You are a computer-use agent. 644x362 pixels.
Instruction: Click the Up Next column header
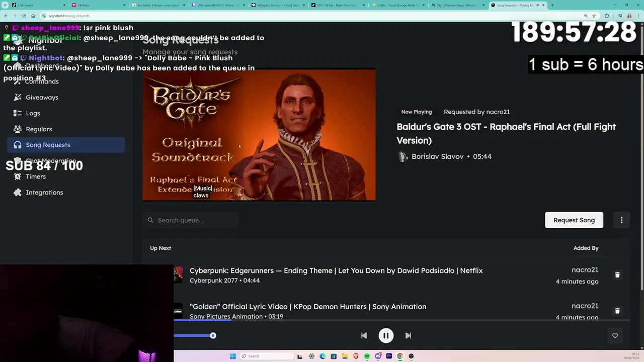160,248
